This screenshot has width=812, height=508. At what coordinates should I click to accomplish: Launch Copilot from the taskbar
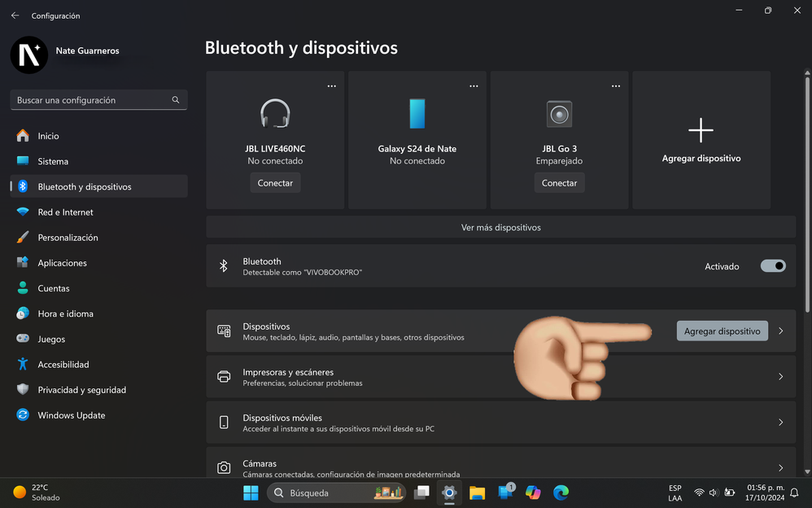tap(532, 493)
